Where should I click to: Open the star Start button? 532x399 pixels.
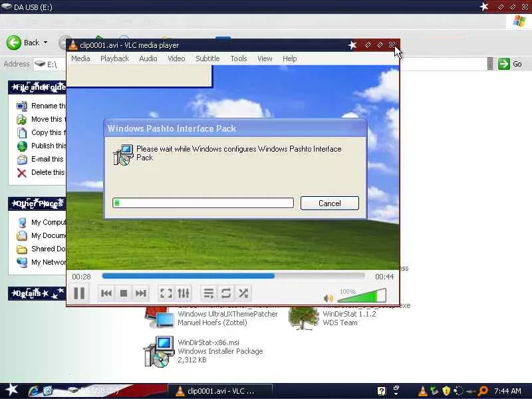(x=12, y=390)
